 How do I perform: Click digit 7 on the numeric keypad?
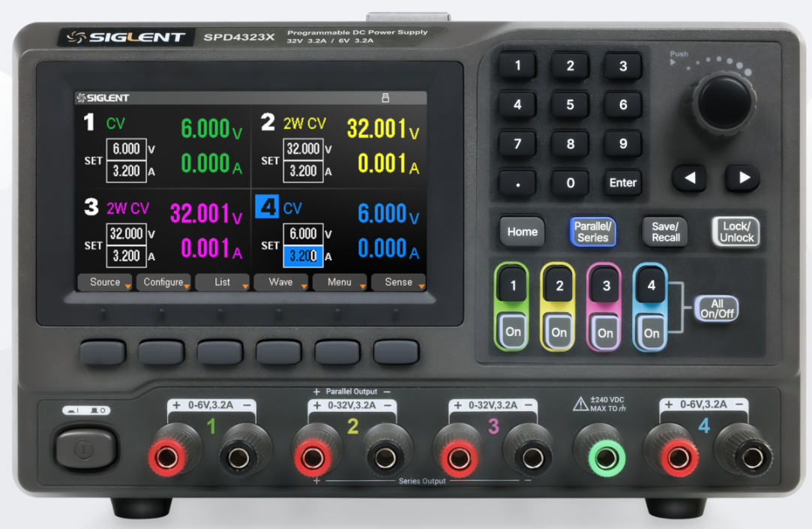click(x=518, y=143)
